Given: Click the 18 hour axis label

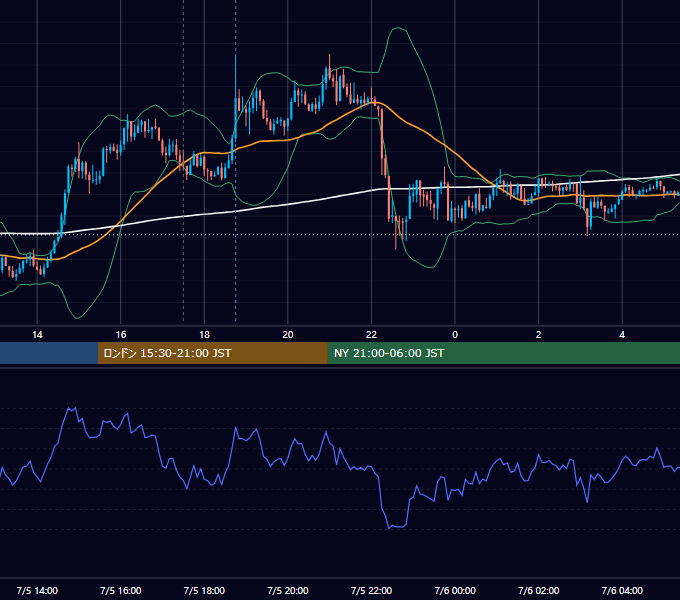Looking at the screenshot, I should tap(204, 335).
